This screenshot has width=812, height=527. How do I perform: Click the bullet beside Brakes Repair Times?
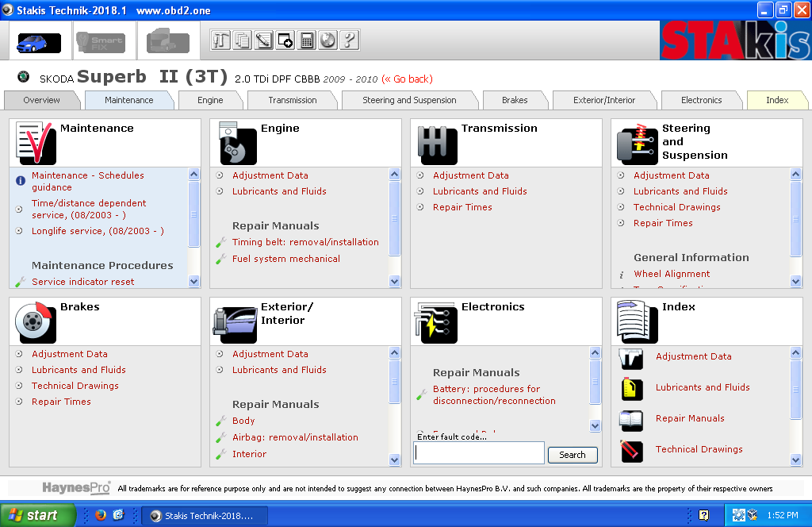(x=19, y=402)
